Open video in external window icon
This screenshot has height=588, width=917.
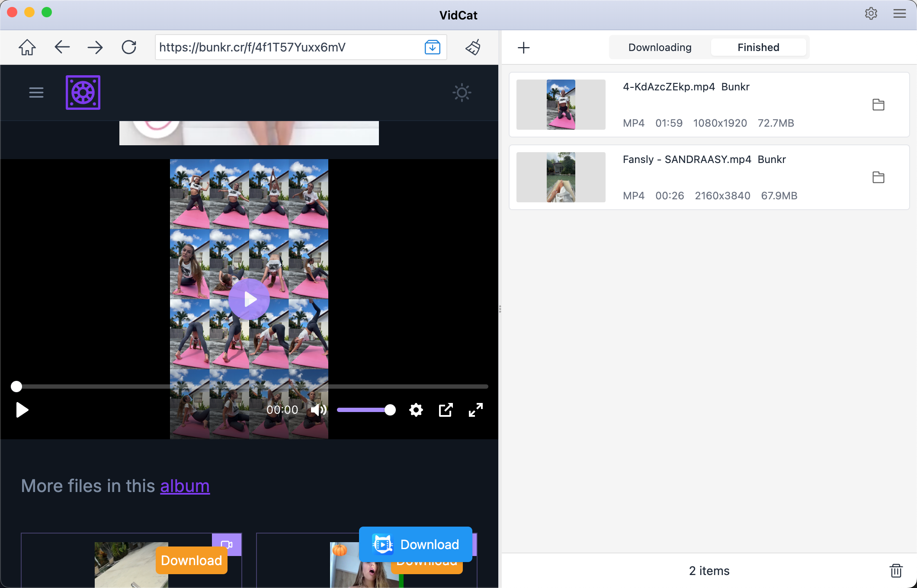click(446, 410)
